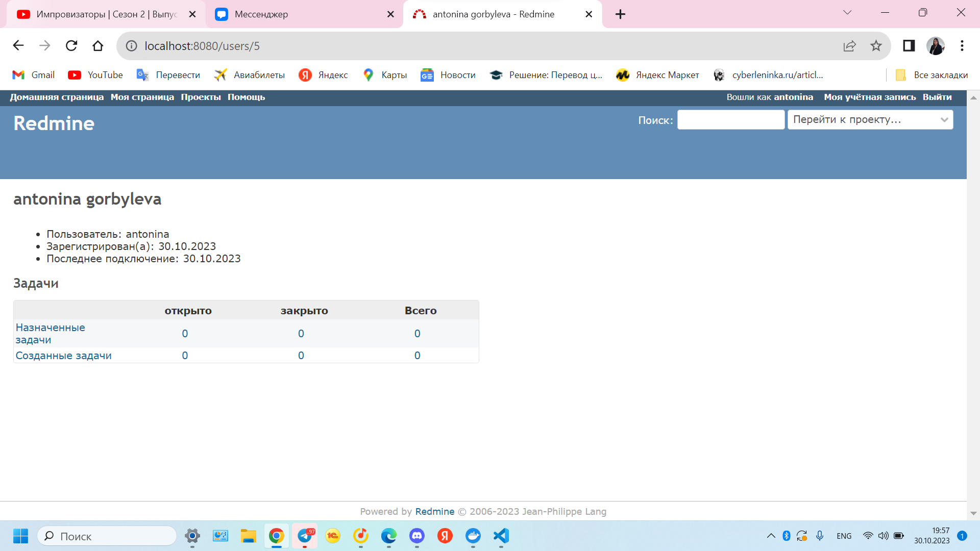980x551 pixels.
Task: Open the Yandex Market bookmark
Action: pos(657,75)
